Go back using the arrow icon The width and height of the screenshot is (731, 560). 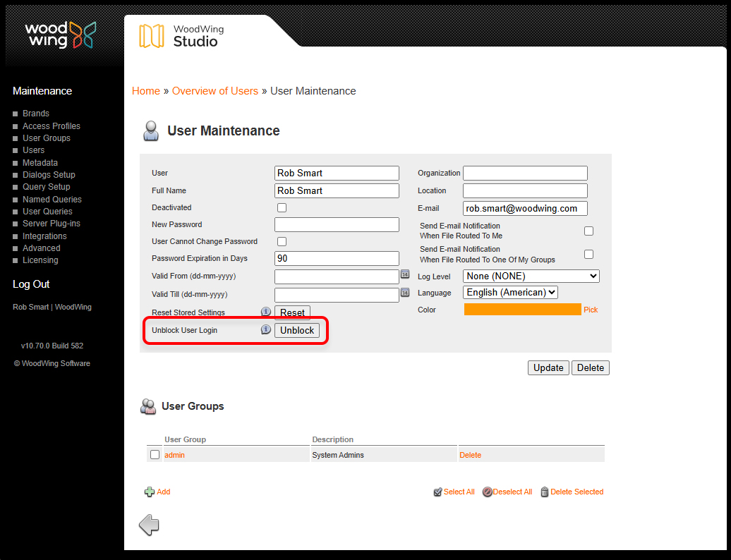click(x=149, y=525)
